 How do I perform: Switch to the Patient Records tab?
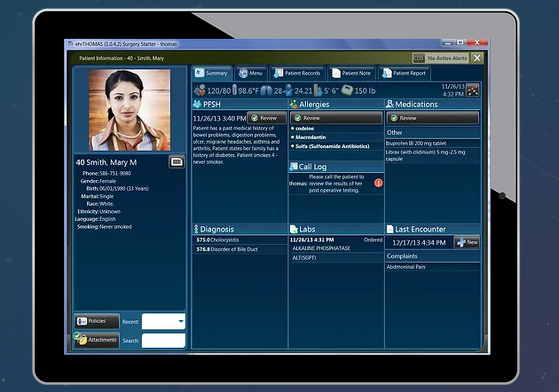[x=297, y=73]
